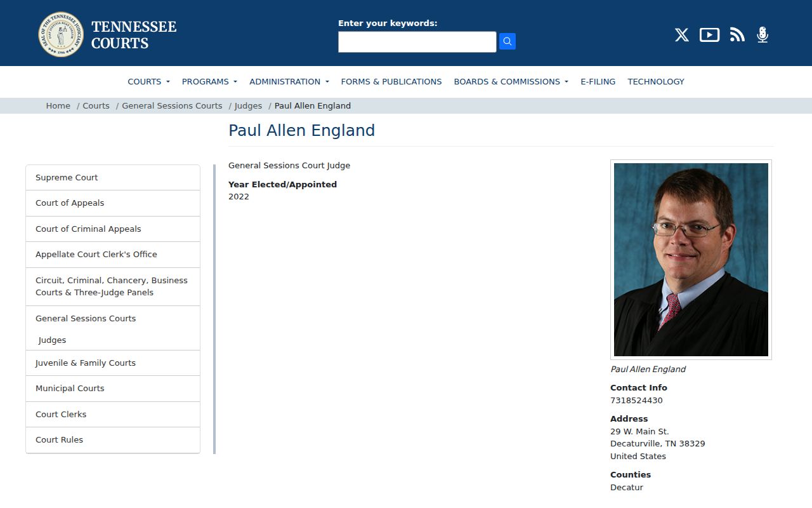
Task: Click the blue search magnifier button
Action: (507, 41)
